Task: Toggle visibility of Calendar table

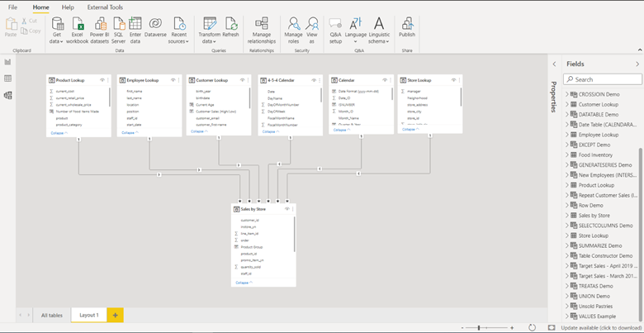Action: coord(385,80)
